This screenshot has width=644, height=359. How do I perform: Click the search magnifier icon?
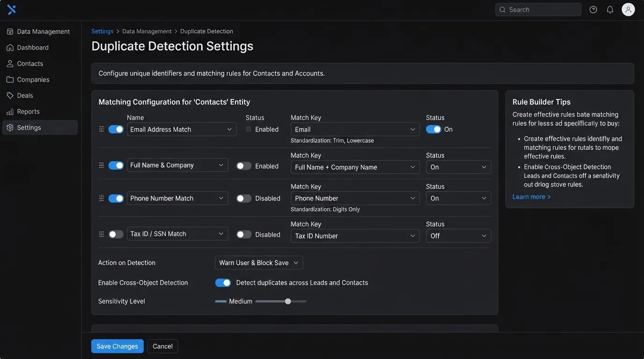[x=503, y=9]
